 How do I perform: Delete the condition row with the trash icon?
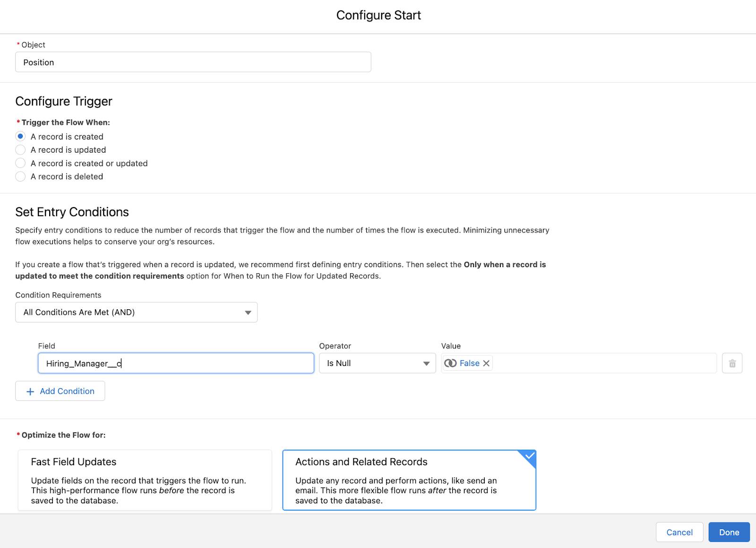point(733,363)
